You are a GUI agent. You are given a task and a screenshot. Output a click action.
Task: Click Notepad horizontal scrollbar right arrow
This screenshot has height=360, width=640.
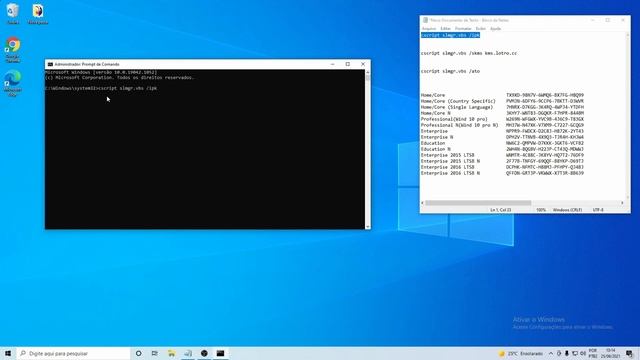pos(622,203)
